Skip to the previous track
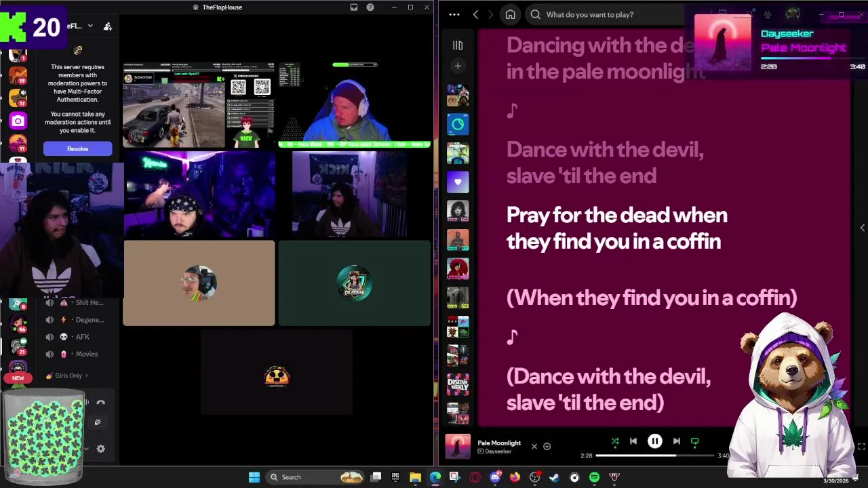Image resolution: width=868 pixels, height=488 pixels. pos(633,441)
